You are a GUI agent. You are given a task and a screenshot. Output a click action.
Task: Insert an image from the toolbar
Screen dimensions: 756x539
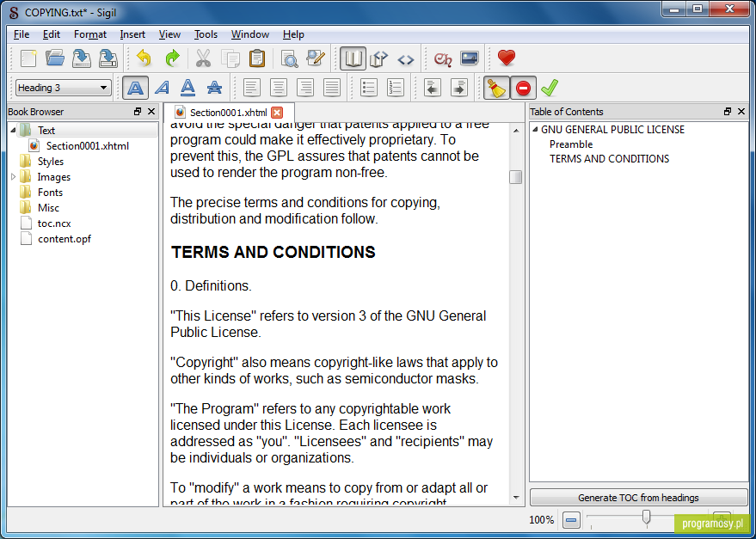tap(469, 58)
